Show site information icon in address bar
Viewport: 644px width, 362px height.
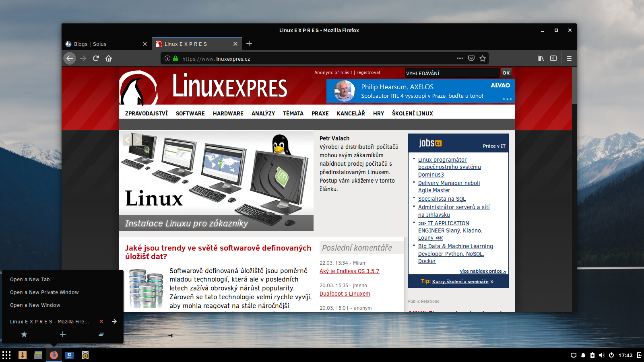[167, 58]
